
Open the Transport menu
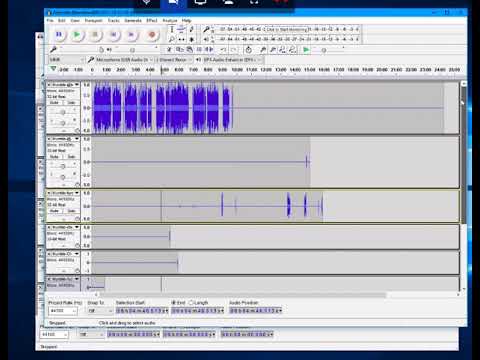click(x=93, y=20)
